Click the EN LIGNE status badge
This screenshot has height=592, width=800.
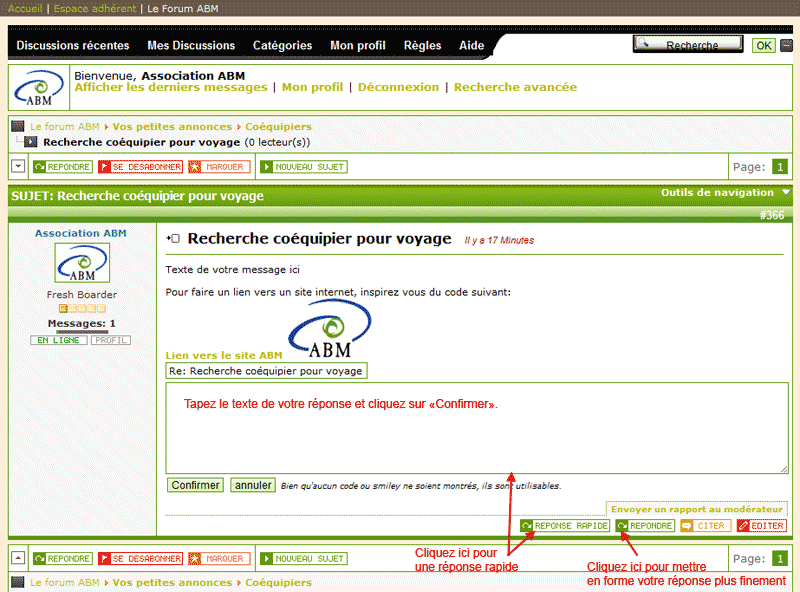pos(58,341)
